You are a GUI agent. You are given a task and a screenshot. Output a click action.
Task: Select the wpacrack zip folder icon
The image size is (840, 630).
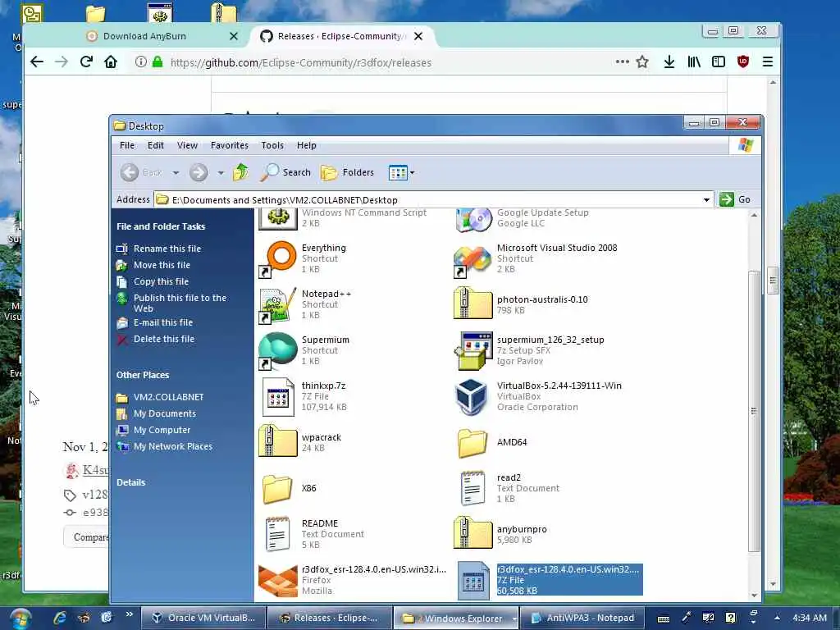pos(278,441)
